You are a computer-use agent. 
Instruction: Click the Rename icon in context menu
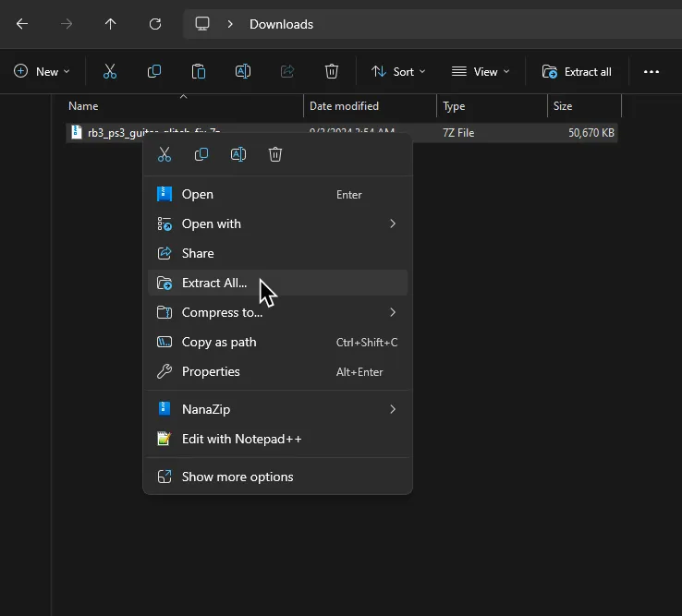[238, 154]
